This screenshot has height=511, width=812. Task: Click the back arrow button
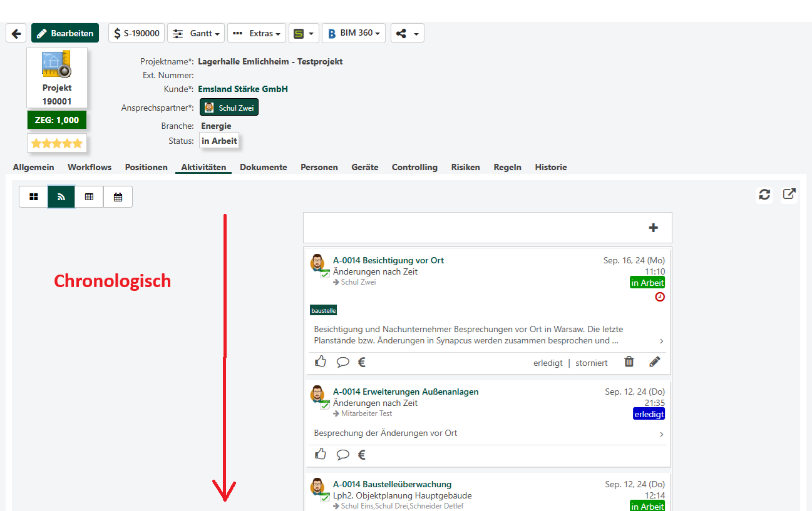pyautogui.click(x=16, y=33)
